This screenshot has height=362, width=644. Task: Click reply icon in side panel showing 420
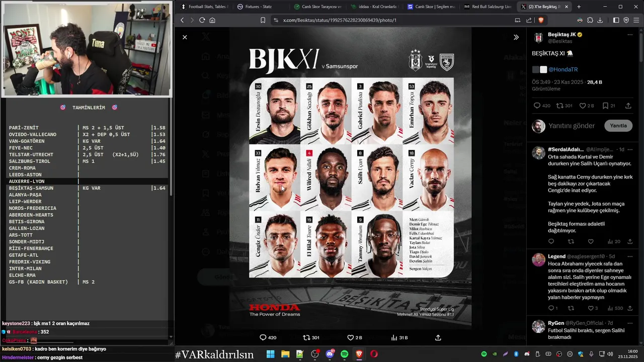click(x=537, y=106)
